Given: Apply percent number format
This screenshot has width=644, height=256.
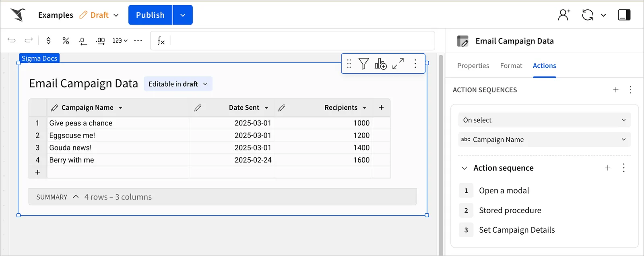Looking at the screenshot, I should point(66,40).
